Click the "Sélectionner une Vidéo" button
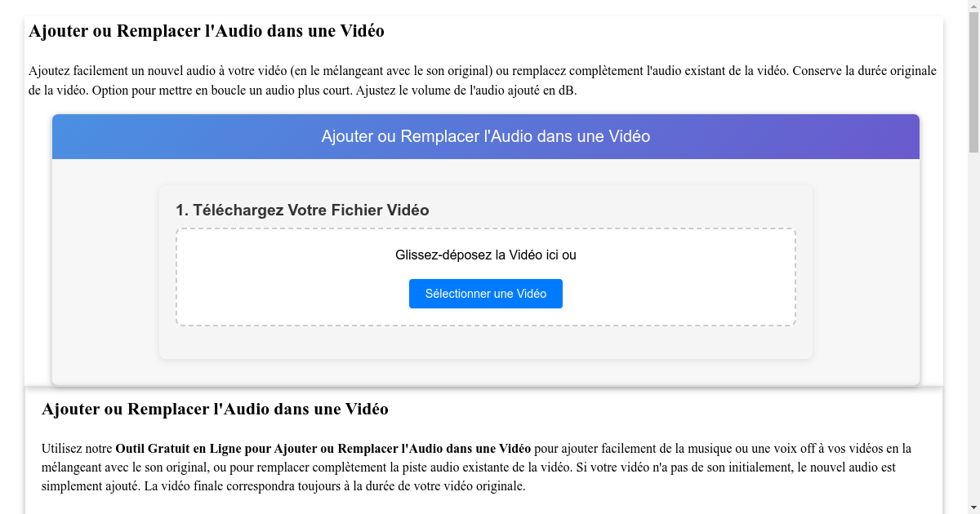The image size is (980, 514). pyautogui.click(x=485, y=294)
